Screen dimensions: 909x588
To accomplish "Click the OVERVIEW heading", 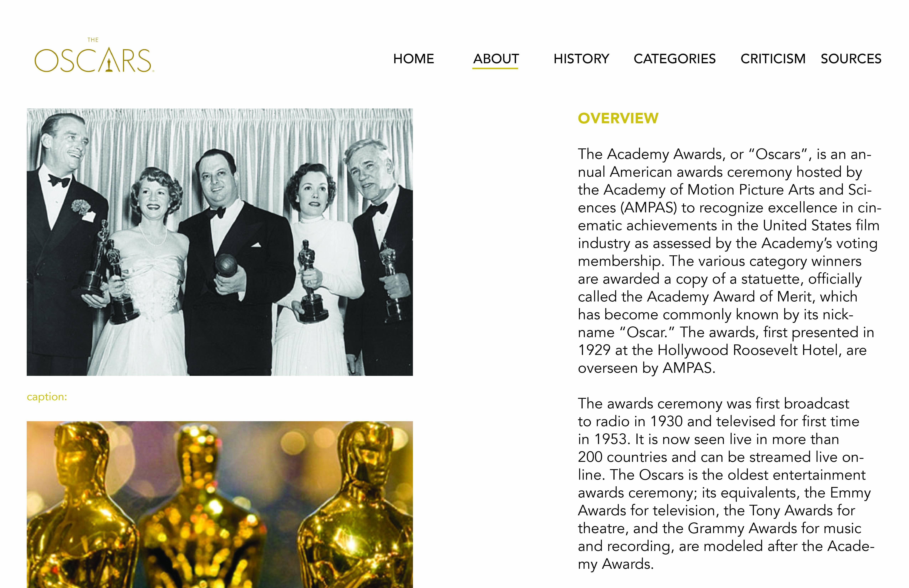I will 618,118.
